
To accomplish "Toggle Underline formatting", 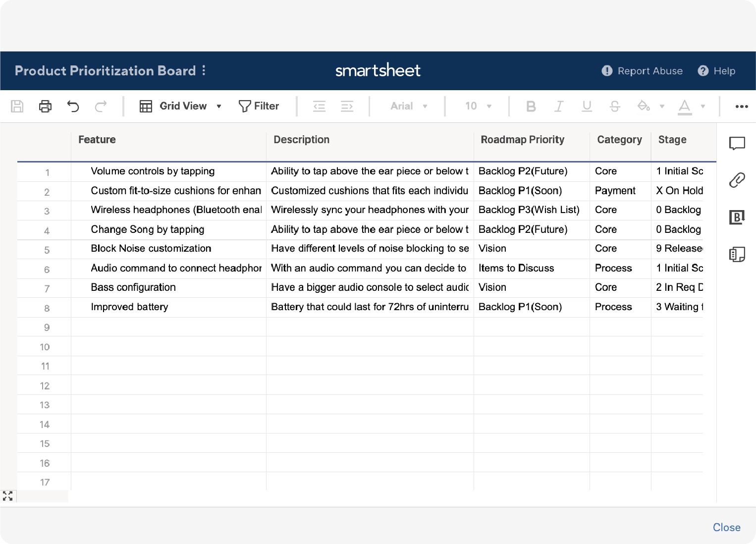I will [587, 106].
